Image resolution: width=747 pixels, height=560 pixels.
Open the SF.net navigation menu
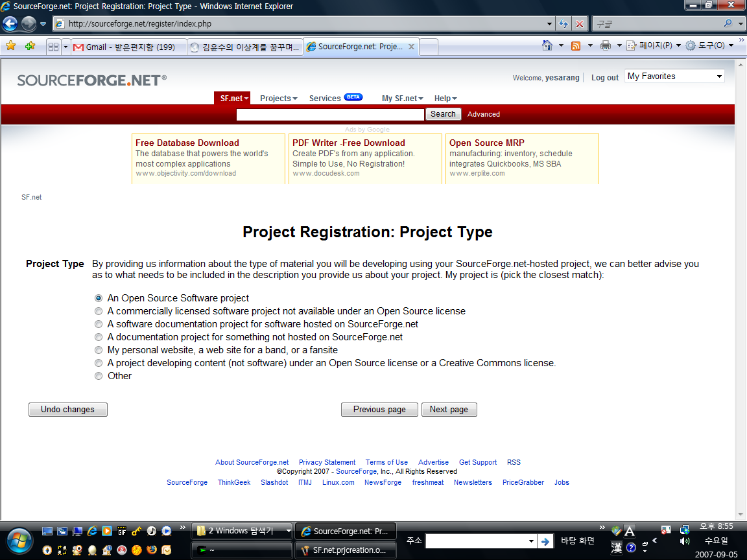[x=232, y=98]
